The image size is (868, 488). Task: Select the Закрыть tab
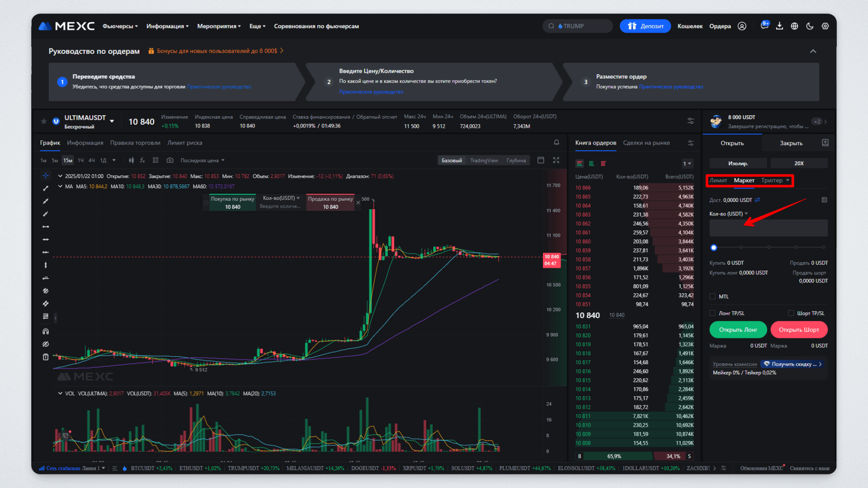[x=791, y=143]
